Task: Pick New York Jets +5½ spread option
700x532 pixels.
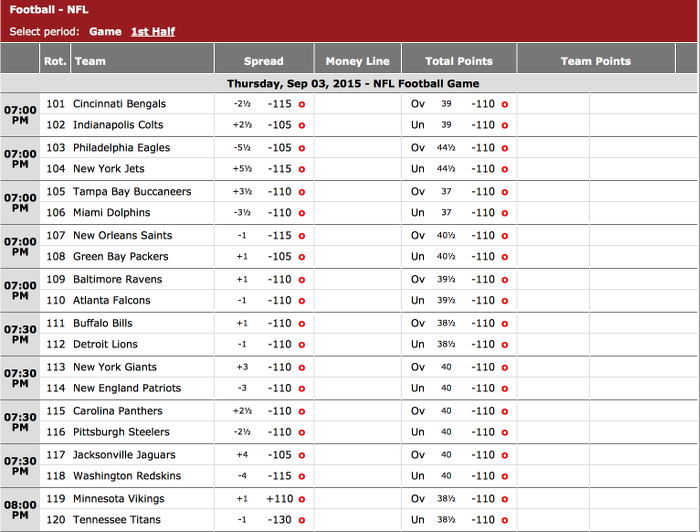Action: (x=302, y=169)
